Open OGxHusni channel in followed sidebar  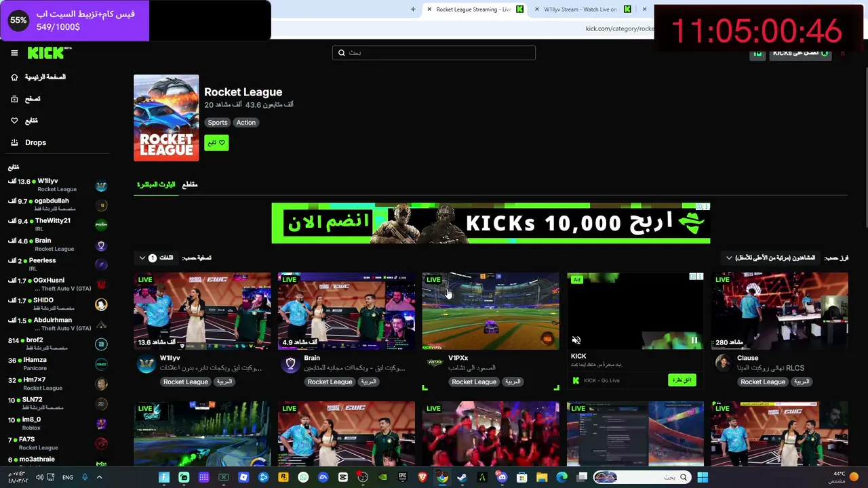(x=58, y=284)
